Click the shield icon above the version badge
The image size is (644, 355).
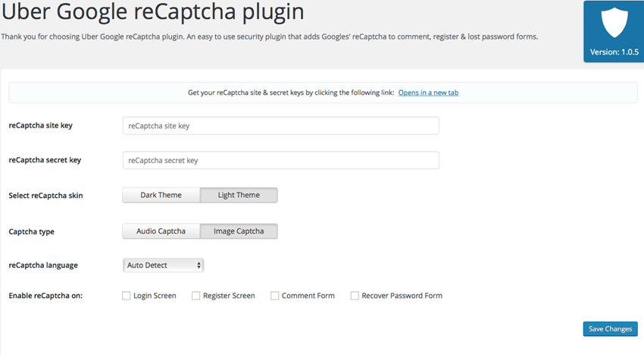(x=614, y=23)
